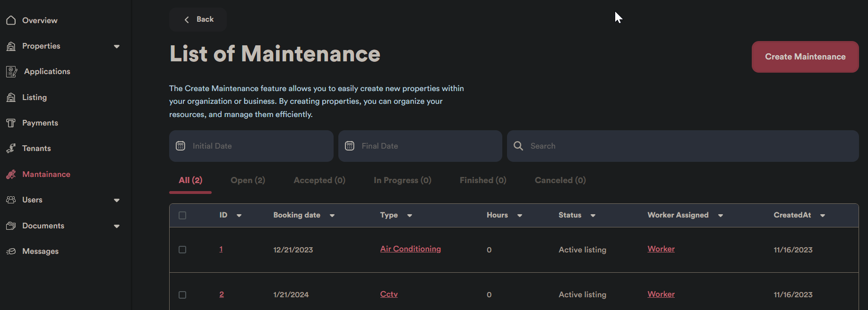The height and width of the screenshot is (310, 868).
Task: Check the box for maintenance row 1
Action: pyautogui.click(x=182, y=250)
